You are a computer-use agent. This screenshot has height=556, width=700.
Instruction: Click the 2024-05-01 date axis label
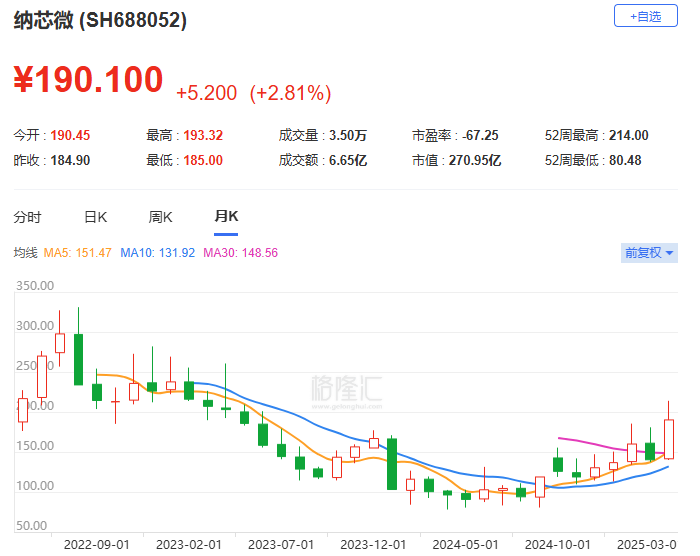click(x=465, y=545)
